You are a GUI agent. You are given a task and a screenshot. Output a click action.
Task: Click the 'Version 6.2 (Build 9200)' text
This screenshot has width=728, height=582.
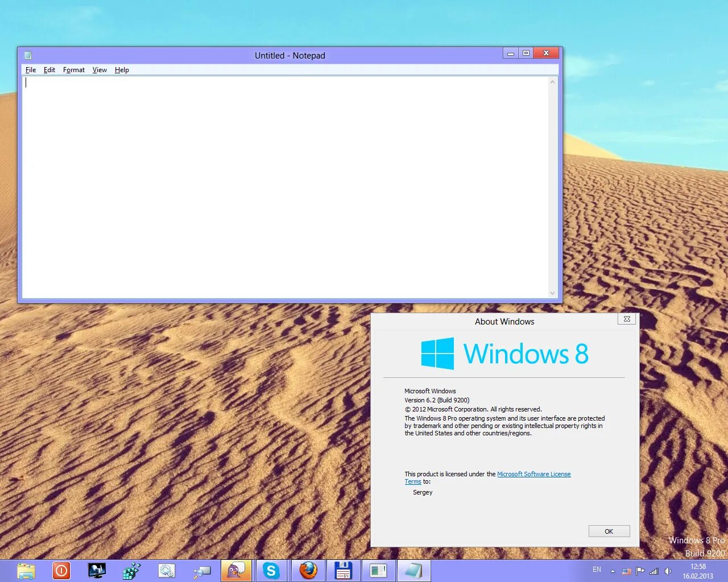tap(437, 400)
